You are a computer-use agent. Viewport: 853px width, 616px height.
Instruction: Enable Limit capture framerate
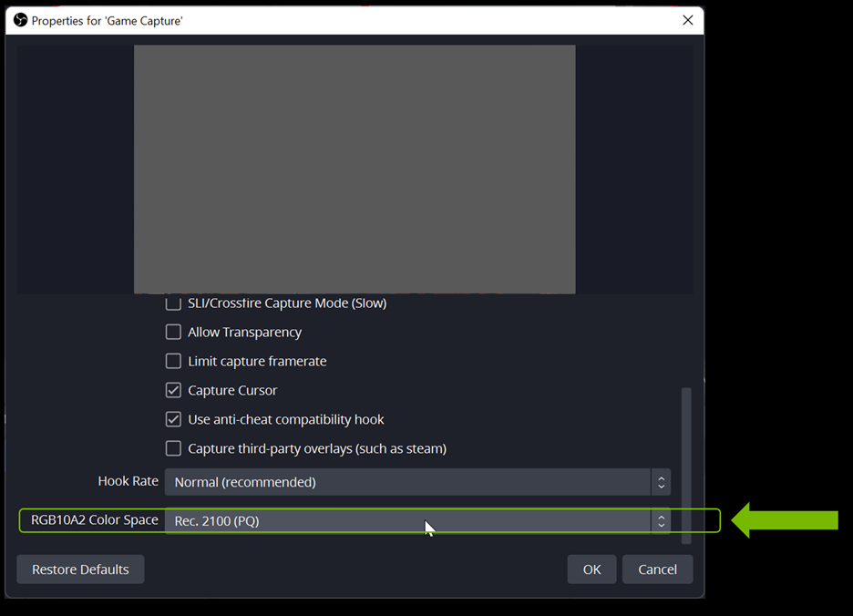(x=173, y=361)
